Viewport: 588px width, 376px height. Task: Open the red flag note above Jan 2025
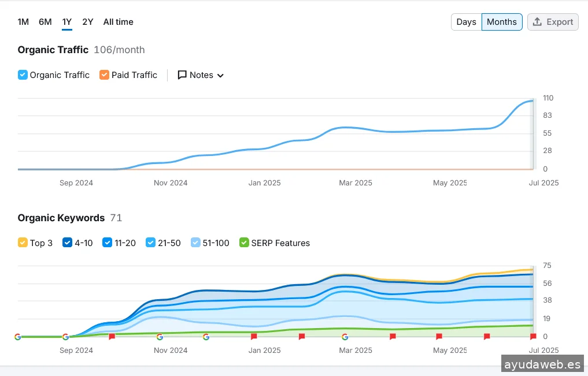(254, 336)
